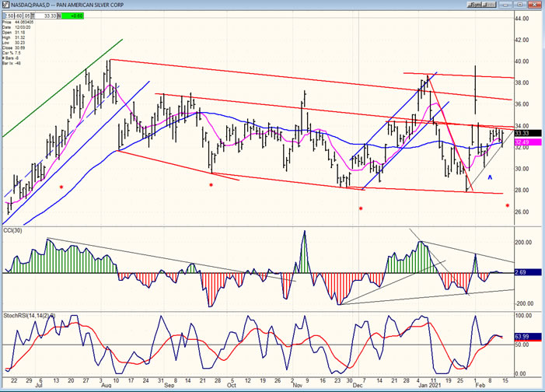The height and width of the screenshot is (392, 545).
Task: Minimize the PAAS chart window
Action: pyautogui.click(x=505, y=5)
